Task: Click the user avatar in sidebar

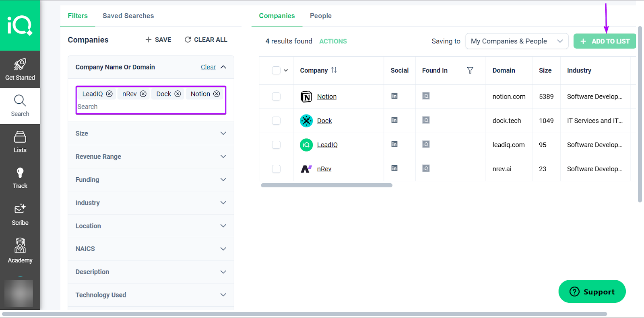Action: tap(19, 293)
